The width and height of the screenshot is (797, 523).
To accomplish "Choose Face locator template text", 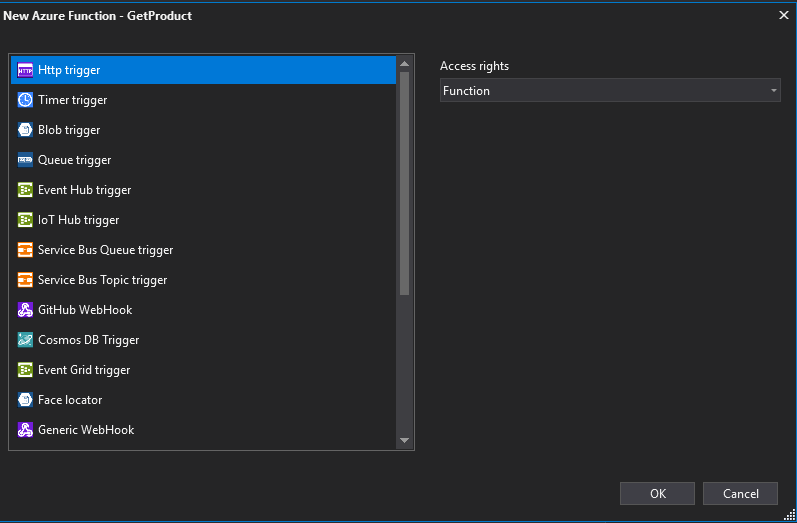I will pos(70,400).
